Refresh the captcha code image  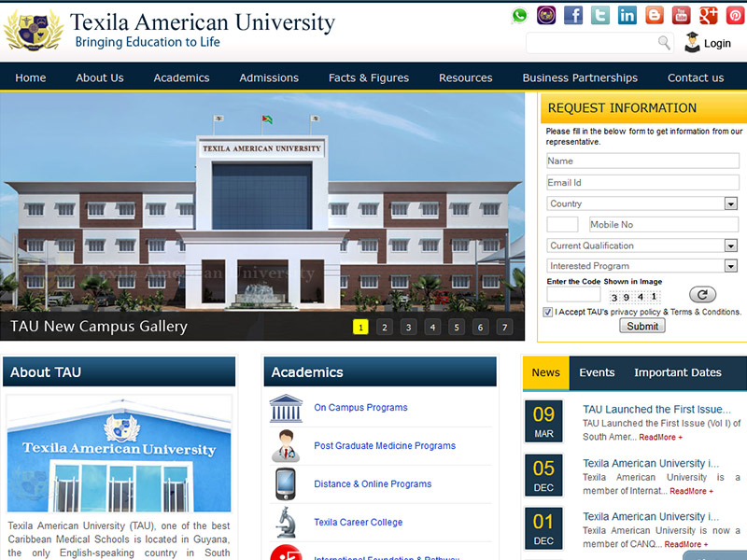702,294
